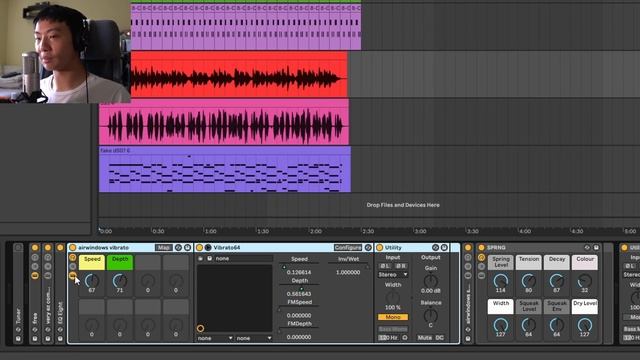The height and width of the screenshot is (360, 640).
Task: Open hot-swap for airwindows vibrato rack
Action: (178, 248)
